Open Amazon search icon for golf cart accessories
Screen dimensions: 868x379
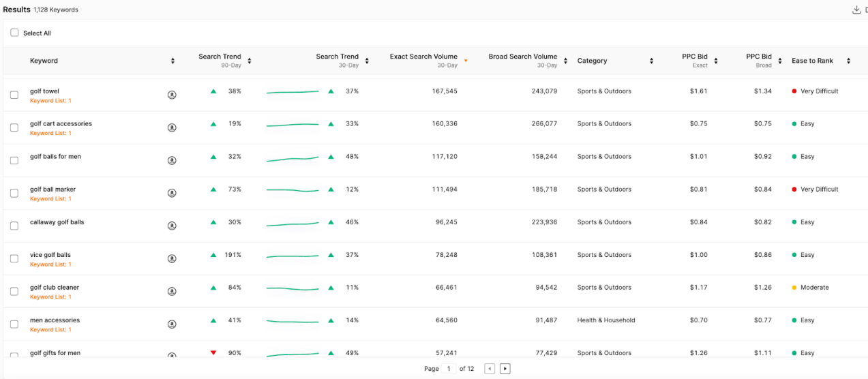[172, 127]
